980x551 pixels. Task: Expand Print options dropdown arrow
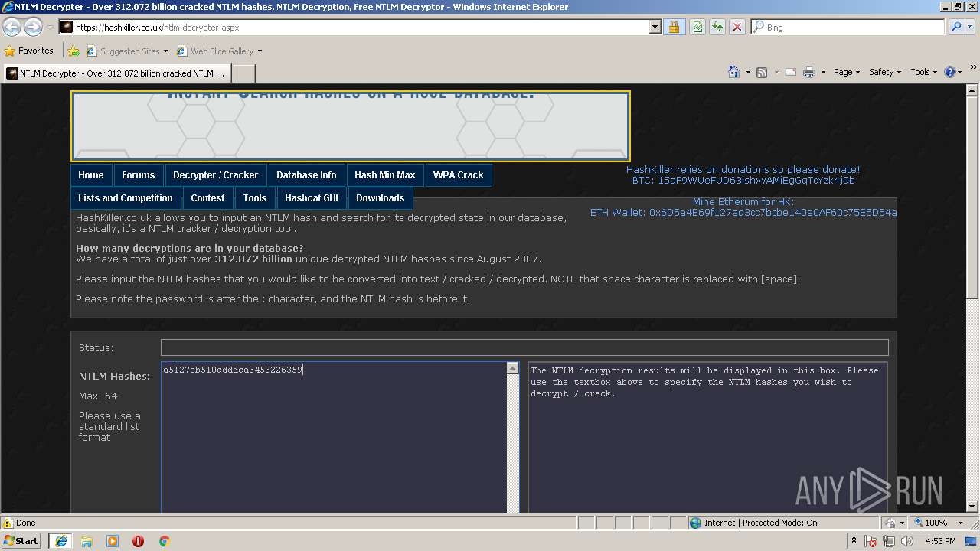(823, 72)
